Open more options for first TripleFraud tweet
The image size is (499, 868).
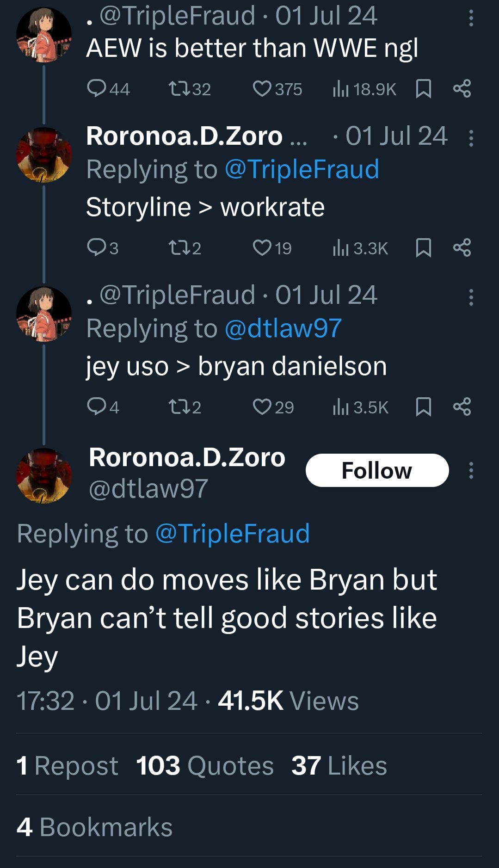471,18
